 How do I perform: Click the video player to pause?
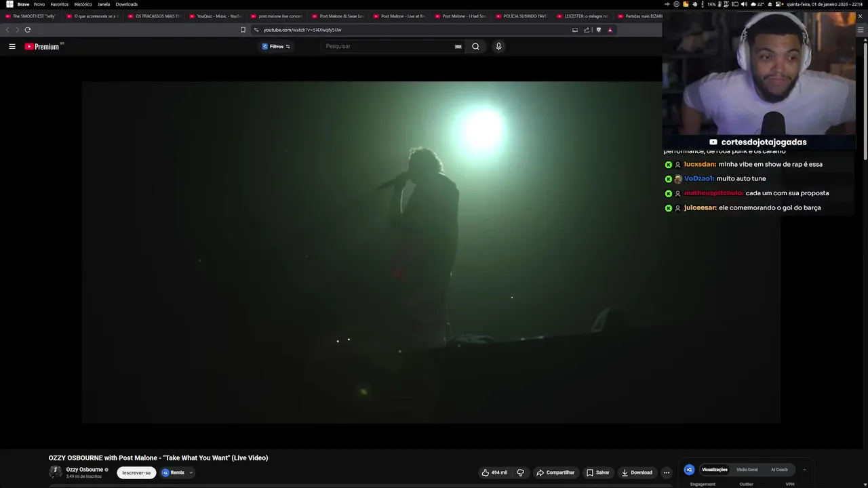click(431, 252)
